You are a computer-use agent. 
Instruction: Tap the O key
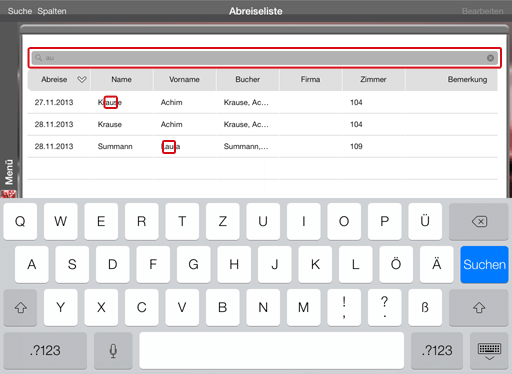tap(344, 221)
